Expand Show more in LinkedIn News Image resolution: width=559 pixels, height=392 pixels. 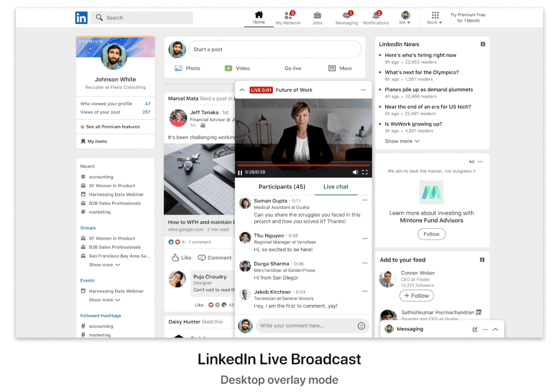402,141
